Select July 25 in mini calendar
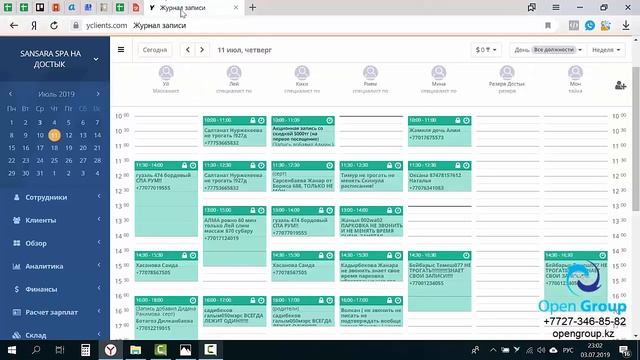This screenshot has width=640, height=360. 54,160
